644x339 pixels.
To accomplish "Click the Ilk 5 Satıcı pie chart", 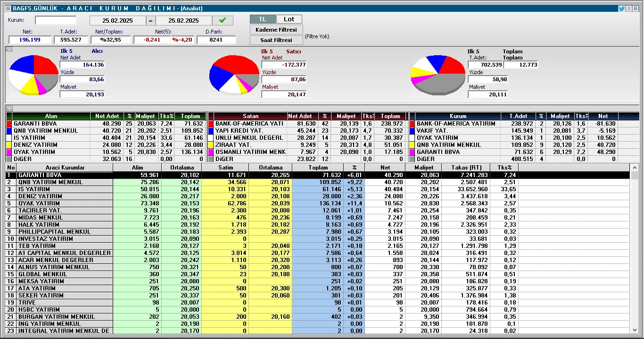I will (234, 75).
